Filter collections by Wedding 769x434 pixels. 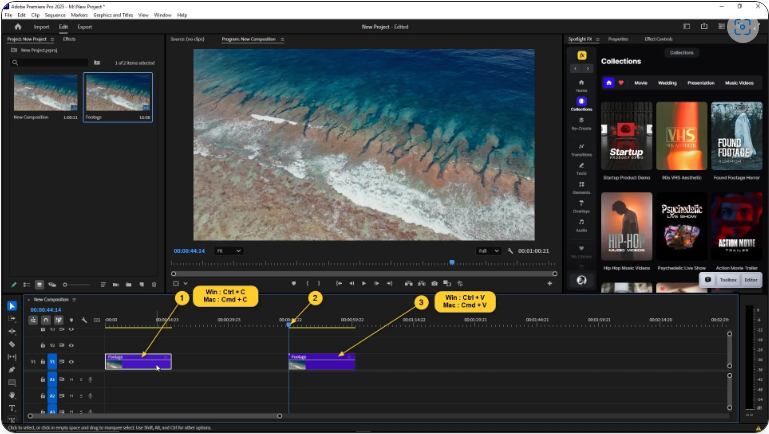[x=667, y=83]
